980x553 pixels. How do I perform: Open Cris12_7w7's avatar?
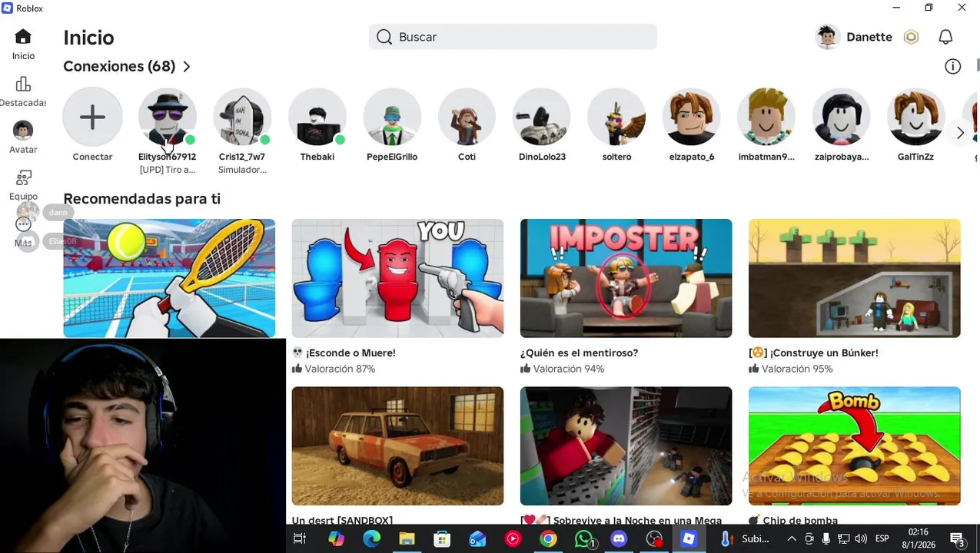click(242, 118)
